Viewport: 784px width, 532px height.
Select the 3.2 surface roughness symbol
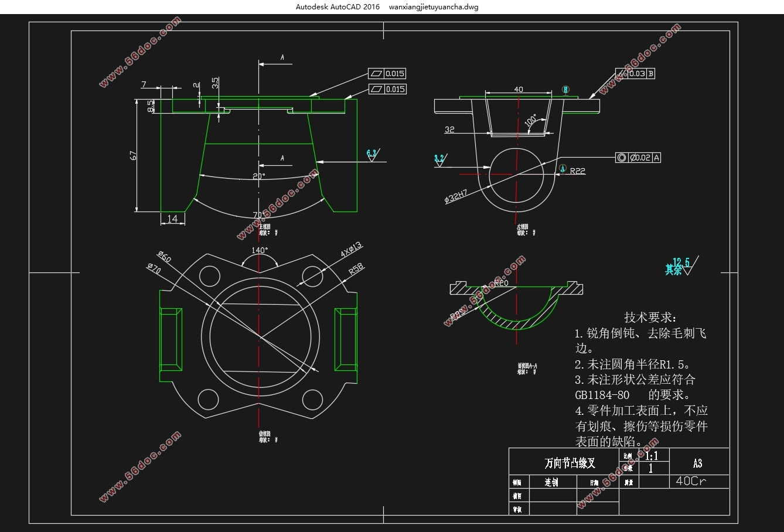click(439, 160)
